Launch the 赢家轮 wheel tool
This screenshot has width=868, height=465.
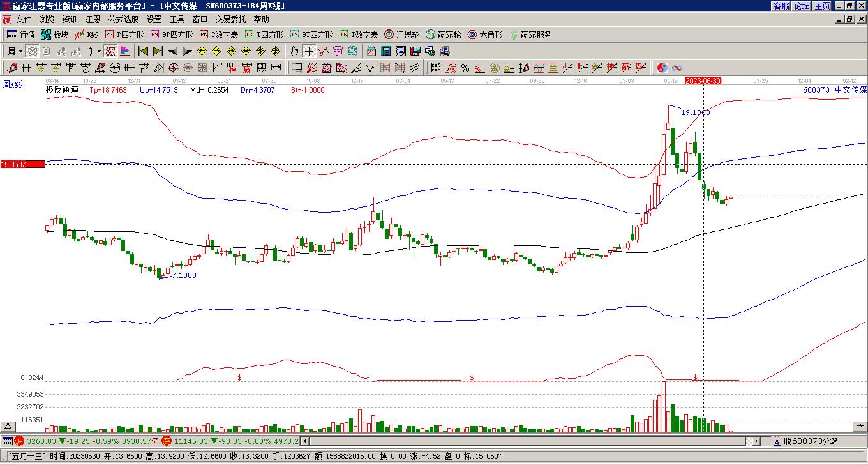443,34
